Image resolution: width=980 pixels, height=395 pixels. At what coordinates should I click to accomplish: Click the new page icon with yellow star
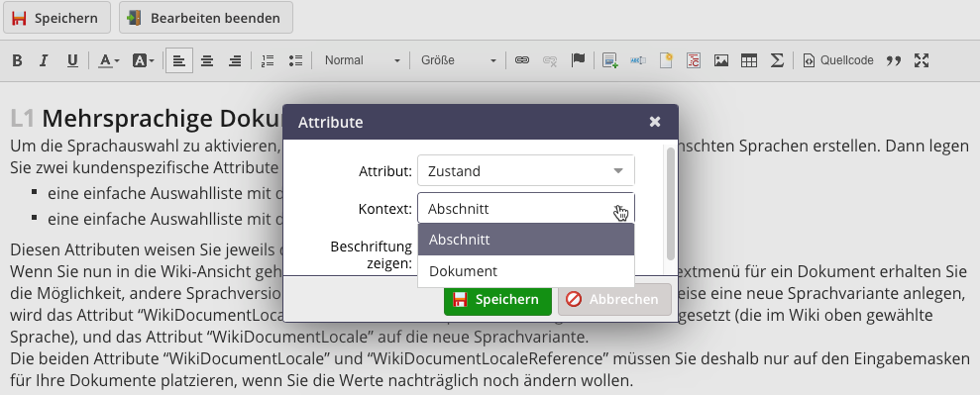coord(666,60)
